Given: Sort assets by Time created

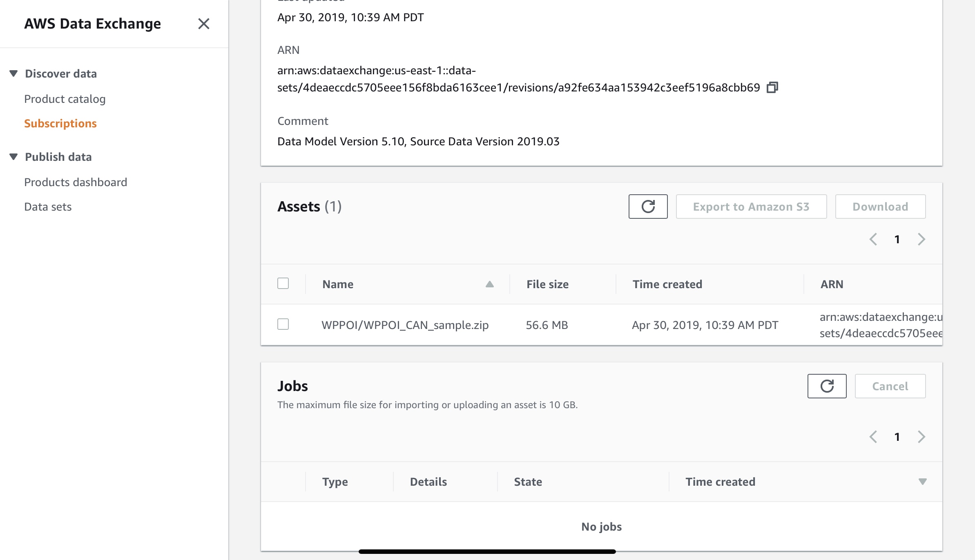Looking at the screenshot, I should pos(667,284).
